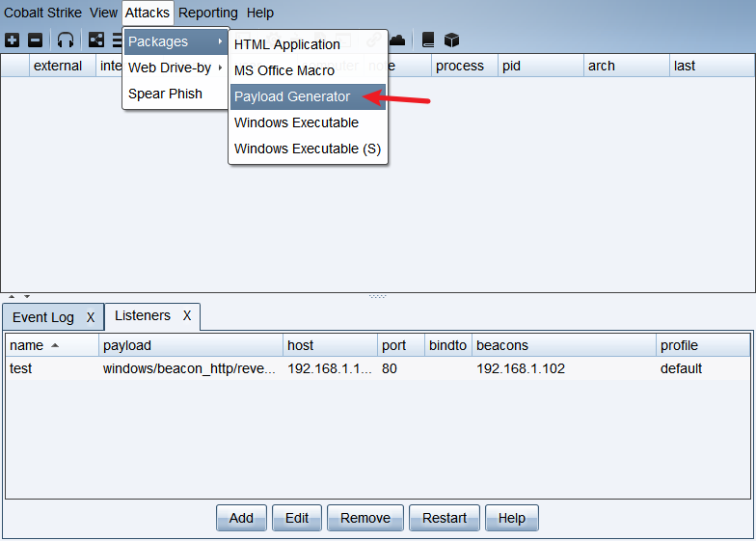Open the Help menu
This screenshot has width=756, height=541.
pyautogui.click(x=260, y=13)
